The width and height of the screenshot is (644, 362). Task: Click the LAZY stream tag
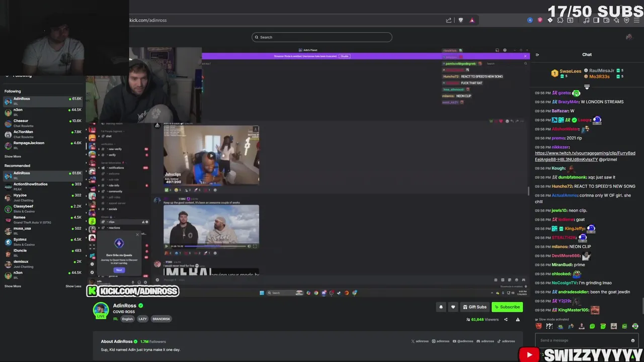pyautogui.click(x=142, y=319)
